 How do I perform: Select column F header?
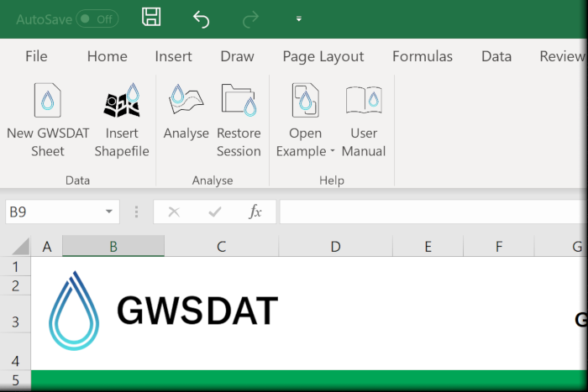tap(499, 247)
